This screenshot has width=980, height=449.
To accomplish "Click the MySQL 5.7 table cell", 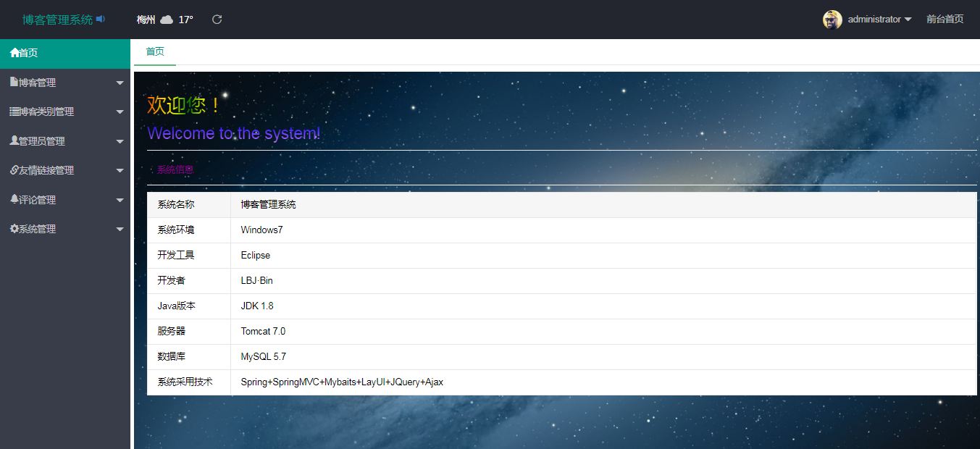I will tap(603, 357).
